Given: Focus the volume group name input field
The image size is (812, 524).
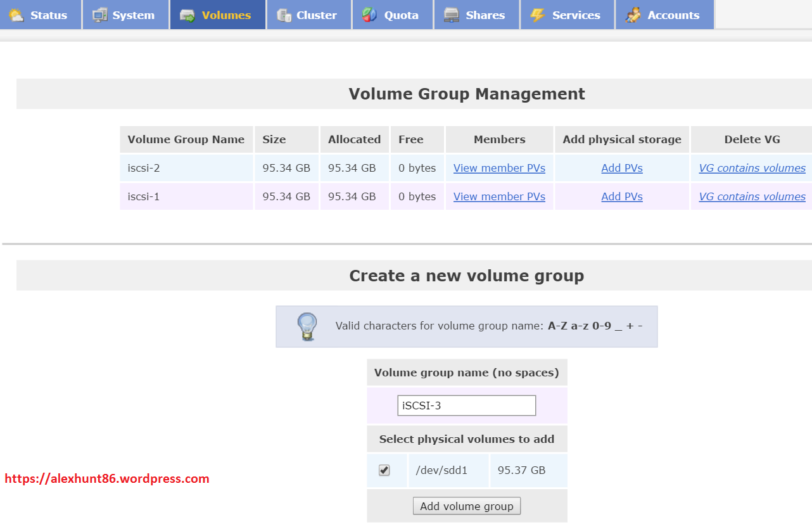Looking at the screenshot, I should click(x=467, y=406).
